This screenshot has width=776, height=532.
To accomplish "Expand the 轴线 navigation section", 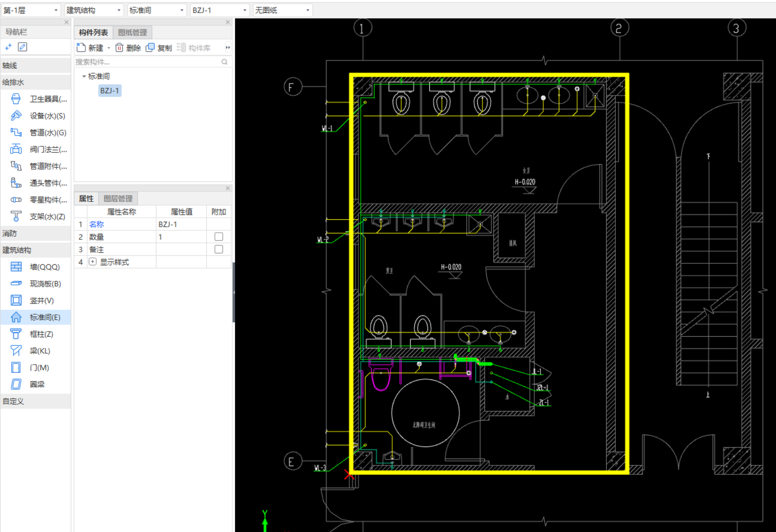I will [36, 65].
